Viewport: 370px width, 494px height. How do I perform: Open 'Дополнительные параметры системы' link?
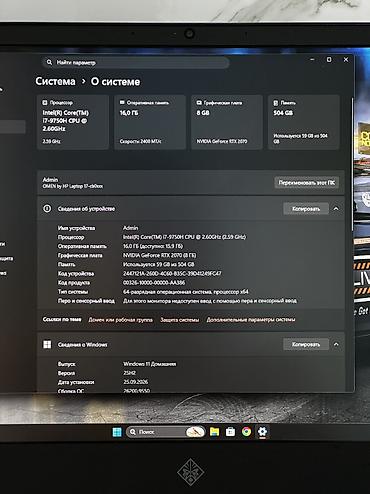coord(251,320)
